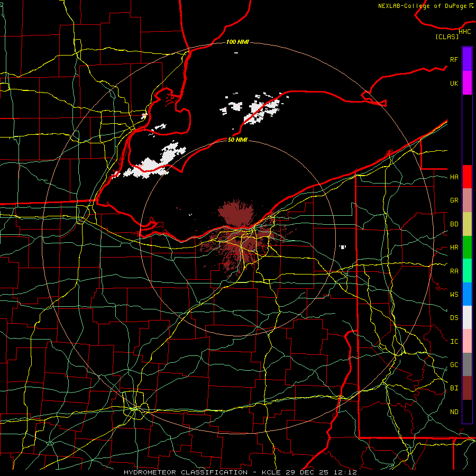Click the light green RA color swatch
Image resolution: width=476 pixels, height=476 pixels.
click(x=467, y=271)
